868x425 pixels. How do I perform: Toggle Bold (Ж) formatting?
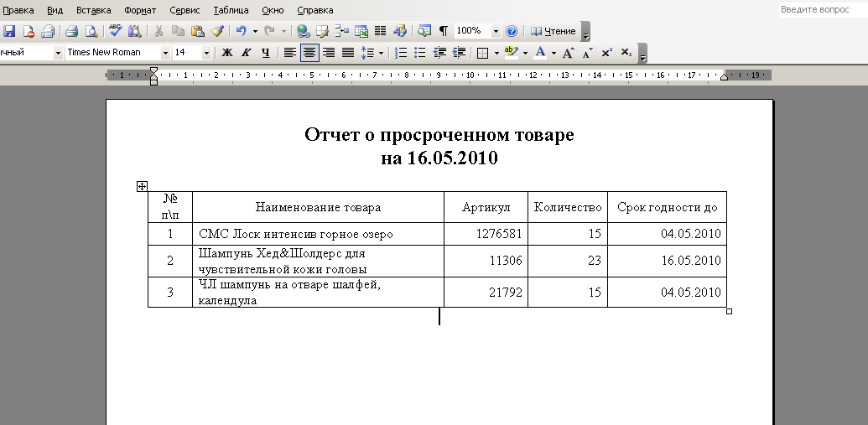(x=227, y=53)
